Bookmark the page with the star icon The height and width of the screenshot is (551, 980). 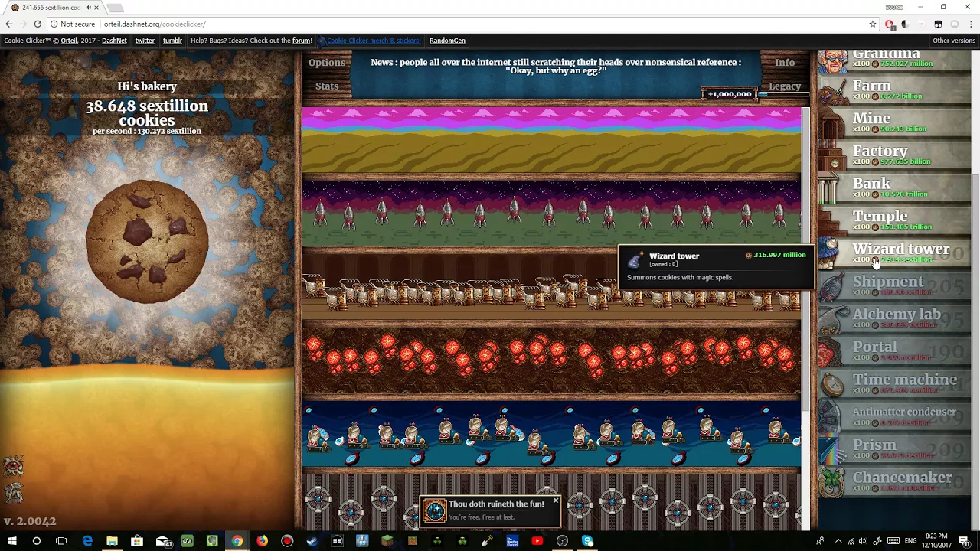[x=872, y=24]
